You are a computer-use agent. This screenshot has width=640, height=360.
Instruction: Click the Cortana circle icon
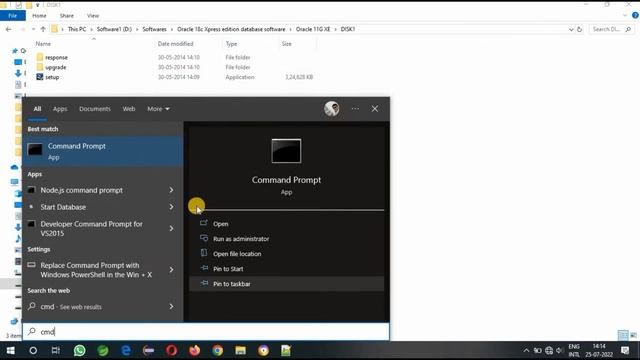pos(33,350)
